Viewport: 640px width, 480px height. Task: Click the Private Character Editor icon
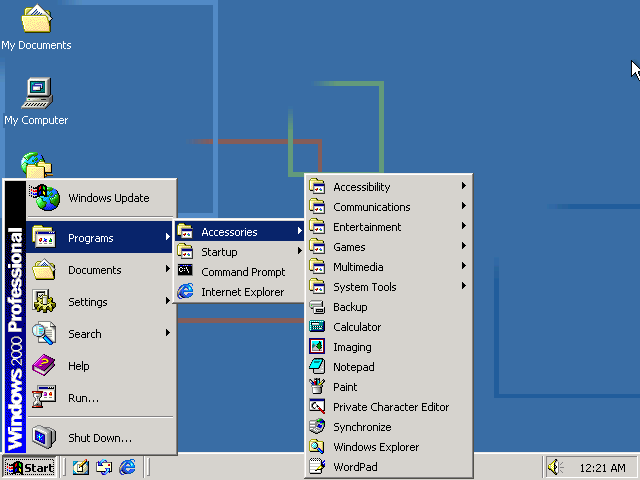[317, 407]
